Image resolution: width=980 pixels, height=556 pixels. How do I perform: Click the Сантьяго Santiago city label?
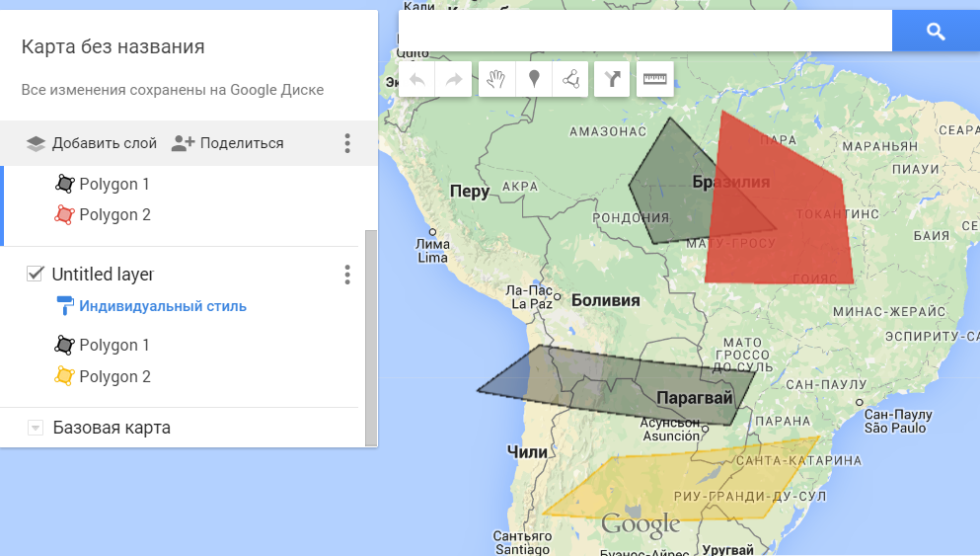522,543
